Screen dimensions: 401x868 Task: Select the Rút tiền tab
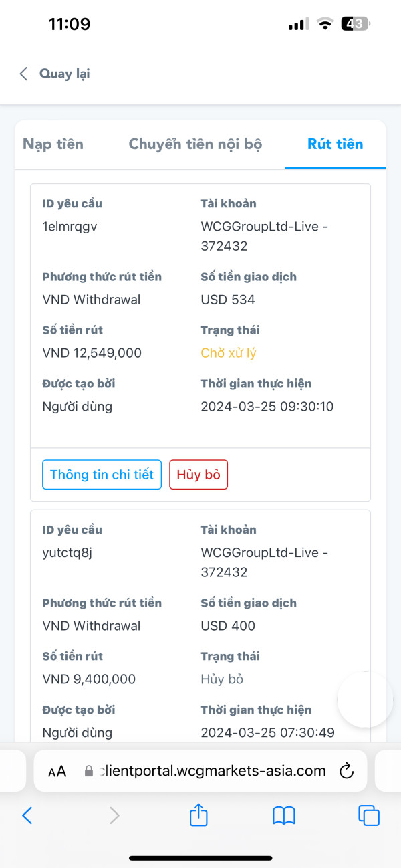point(336,144)
